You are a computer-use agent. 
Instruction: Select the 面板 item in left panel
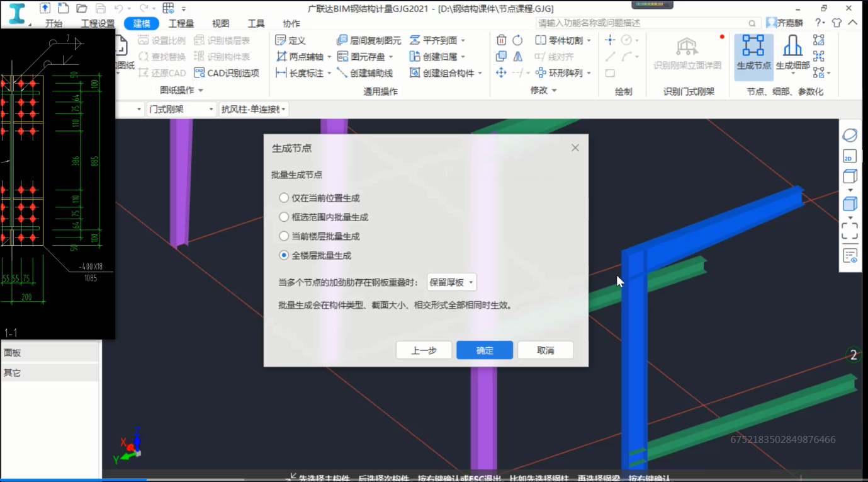click(50, 353)
